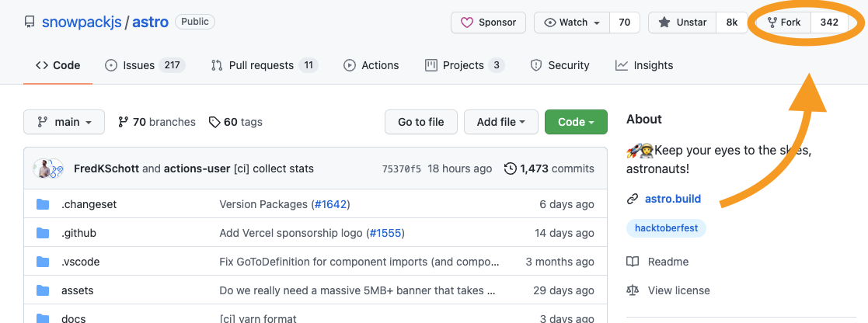
Task: Open the .vscode folder
Action: tap(80, 262)
